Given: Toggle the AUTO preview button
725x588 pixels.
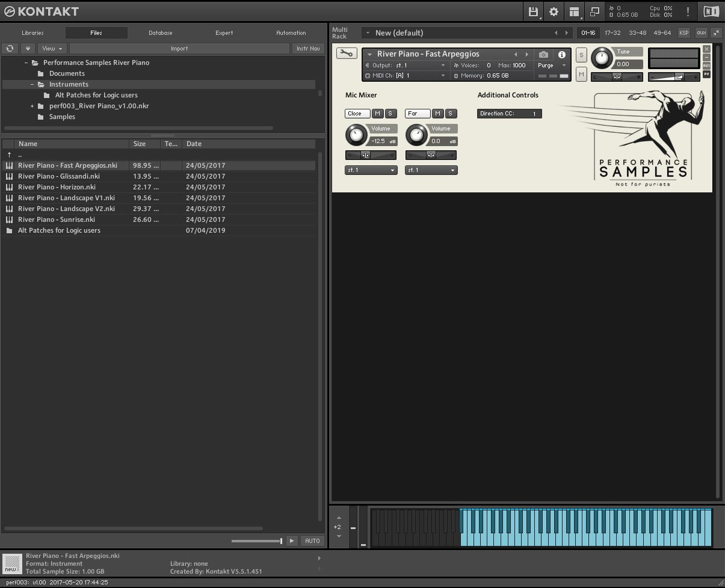Looking at the screenshot, I should pyautogui.click(x=312, y=541).
